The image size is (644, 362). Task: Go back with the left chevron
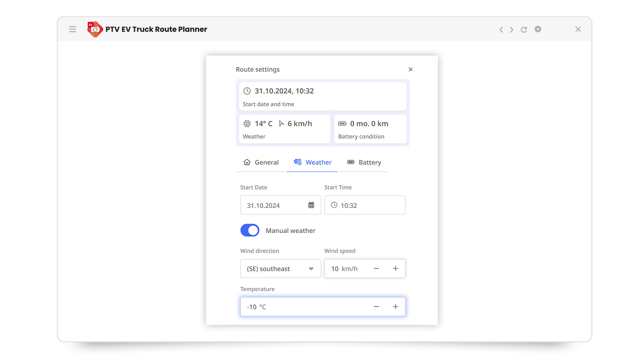(501, 30)
